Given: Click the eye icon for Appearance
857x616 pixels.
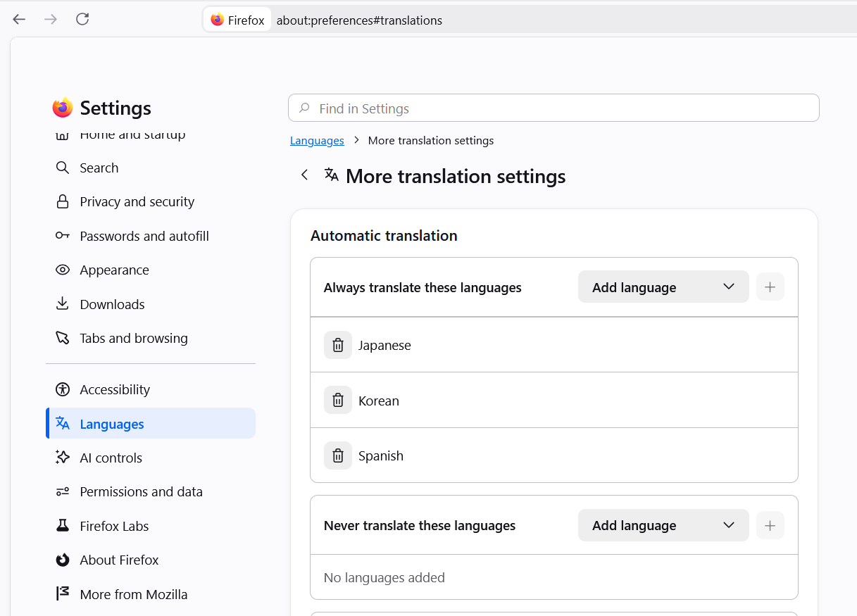Looking at the screenshot, I should click(63, 270).
